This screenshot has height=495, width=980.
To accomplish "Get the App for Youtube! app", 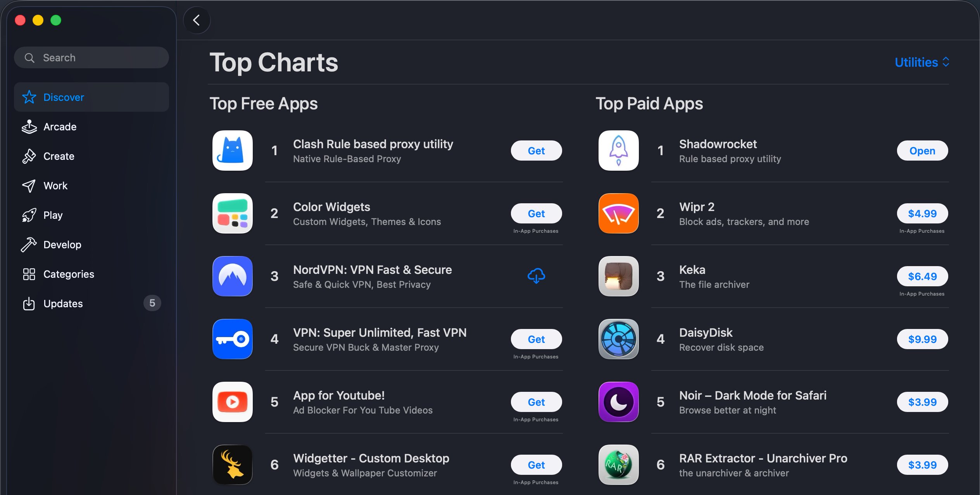I will click(536, 402).
